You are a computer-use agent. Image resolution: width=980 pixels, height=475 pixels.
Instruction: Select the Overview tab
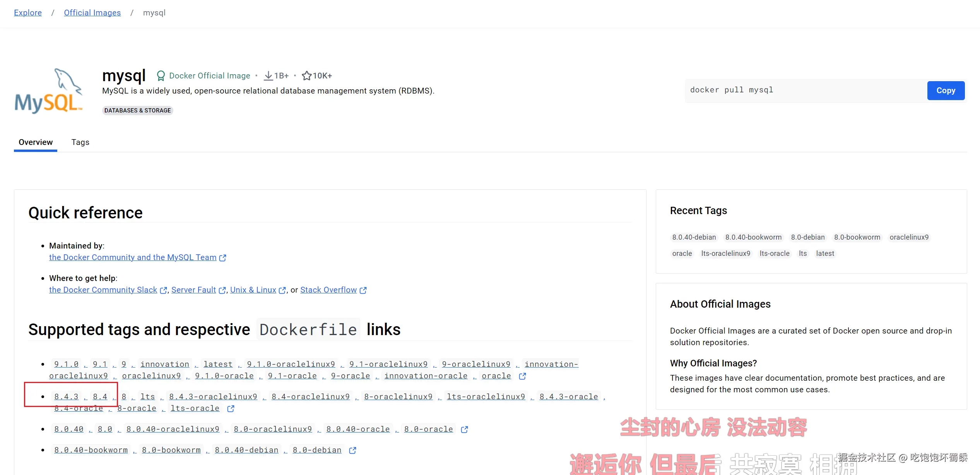tap(35, 142)
